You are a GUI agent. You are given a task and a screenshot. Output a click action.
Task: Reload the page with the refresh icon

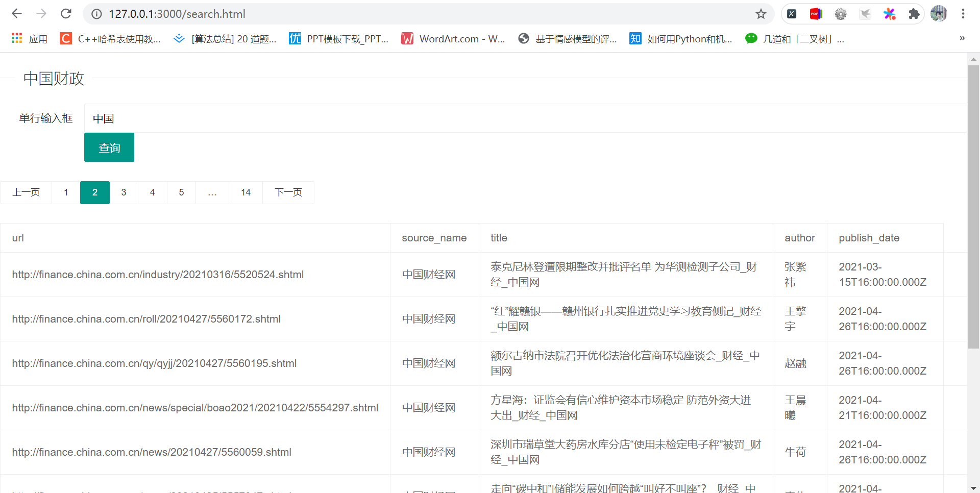point(66,14)
